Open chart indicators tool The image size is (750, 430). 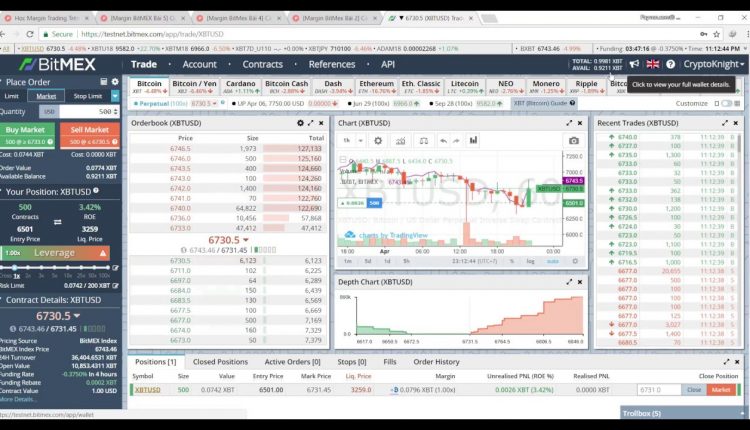click(x=400, y=141)
